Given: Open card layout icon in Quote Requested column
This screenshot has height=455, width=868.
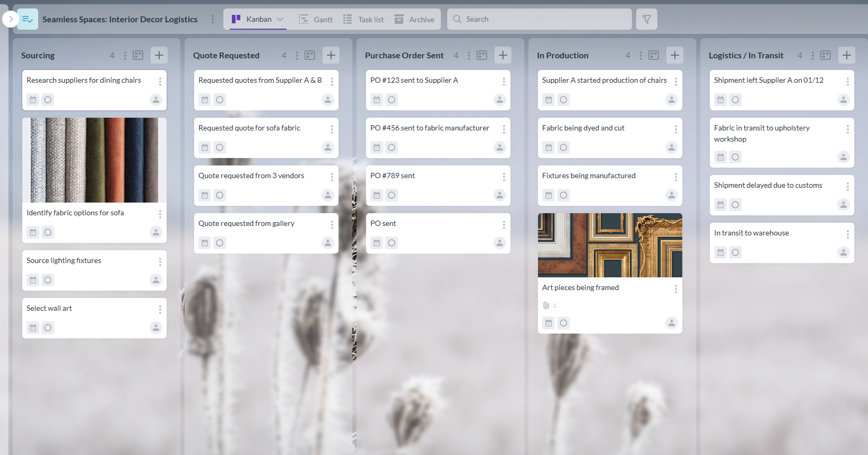Looking at the screenshot, I should point(310,55).
